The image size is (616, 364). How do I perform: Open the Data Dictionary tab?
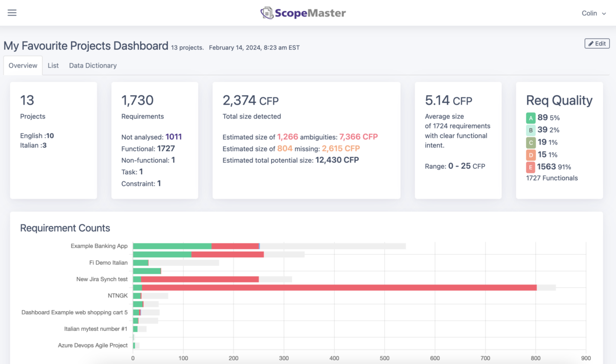coord(92,66)
